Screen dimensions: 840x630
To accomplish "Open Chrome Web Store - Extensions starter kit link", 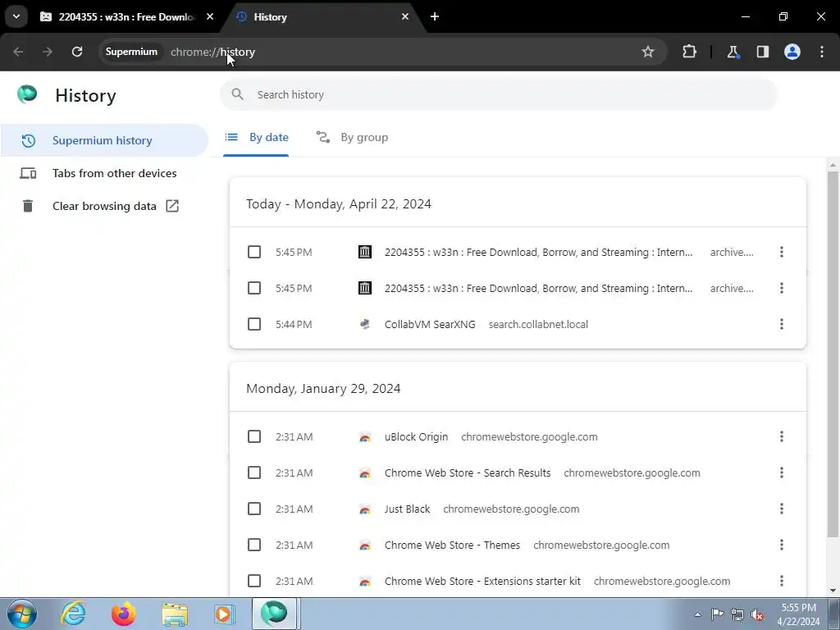I will point(482,581).
